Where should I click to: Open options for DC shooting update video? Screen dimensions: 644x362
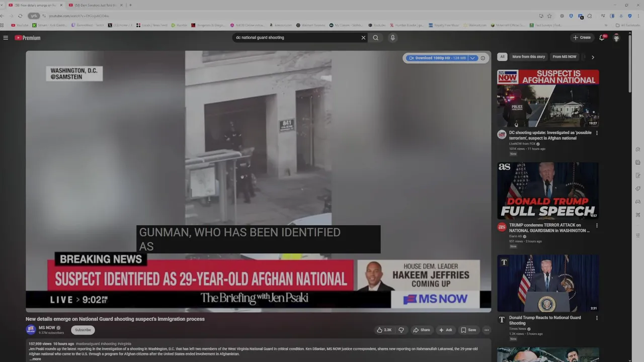[x=597, y=133]
